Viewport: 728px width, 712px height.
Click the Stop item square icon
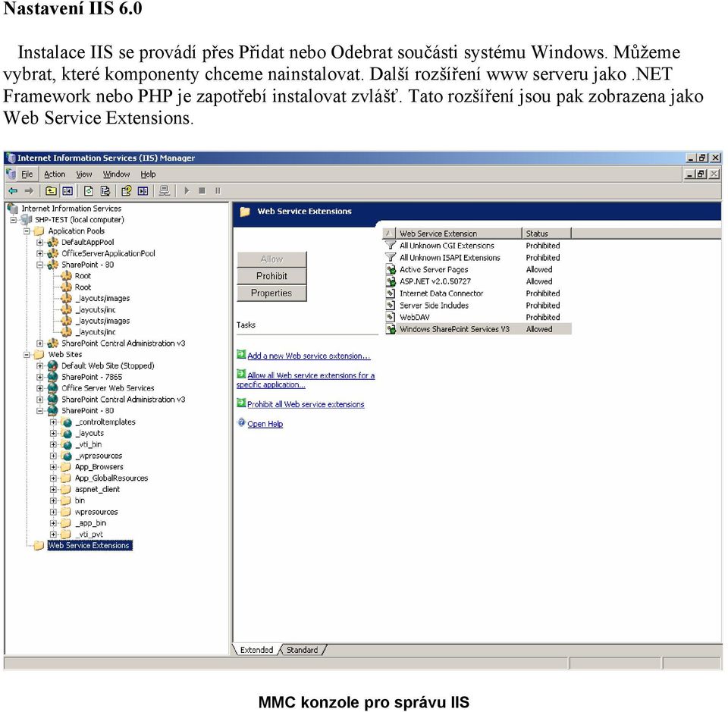[202, 191]
